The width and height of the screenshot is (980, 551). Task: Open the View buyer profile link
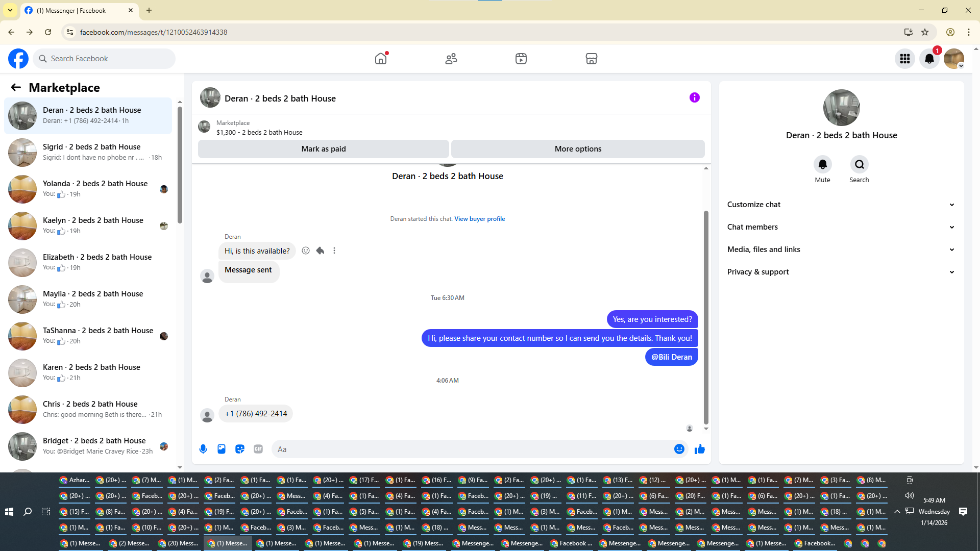pos(479,219)
